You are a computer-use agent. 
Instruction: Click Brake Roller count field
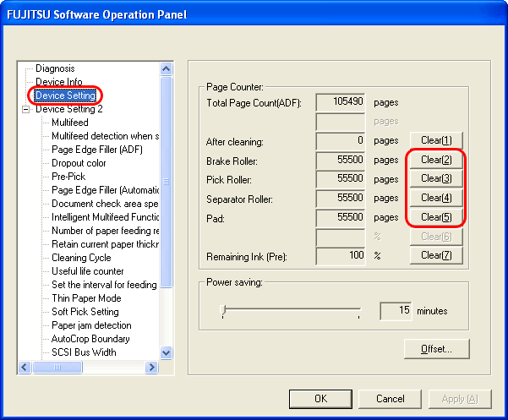[340, 160]
